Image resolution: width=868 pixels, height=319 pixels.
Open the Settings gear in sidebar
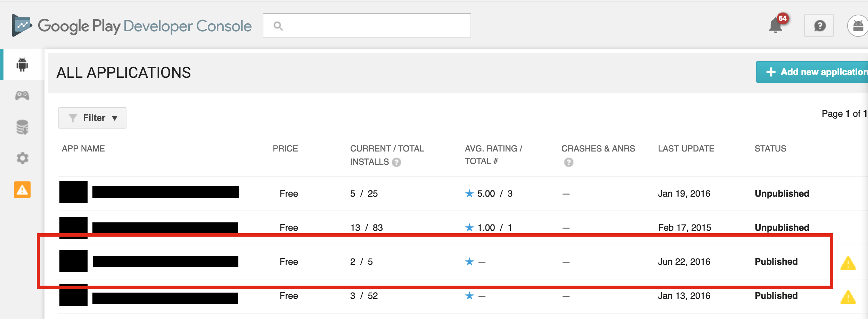22,158
